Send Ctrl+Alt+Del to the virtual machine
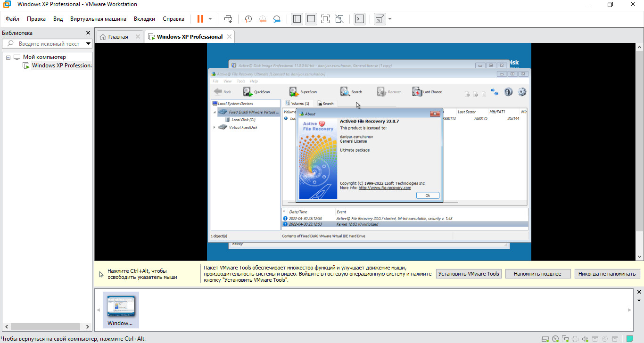The width and height of the screenshot is (644, 343). click(228, 19)
